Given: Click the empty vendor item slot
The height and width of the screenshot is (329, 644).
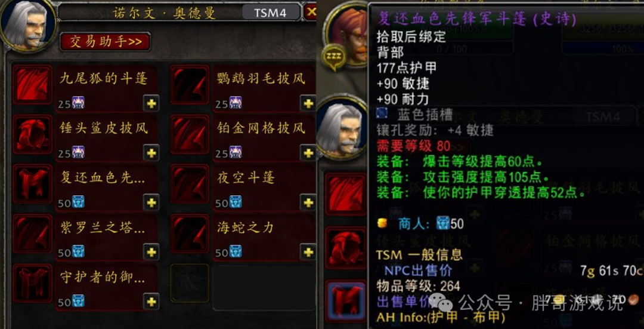Looking at the screenshot, I should click(190, 284).
